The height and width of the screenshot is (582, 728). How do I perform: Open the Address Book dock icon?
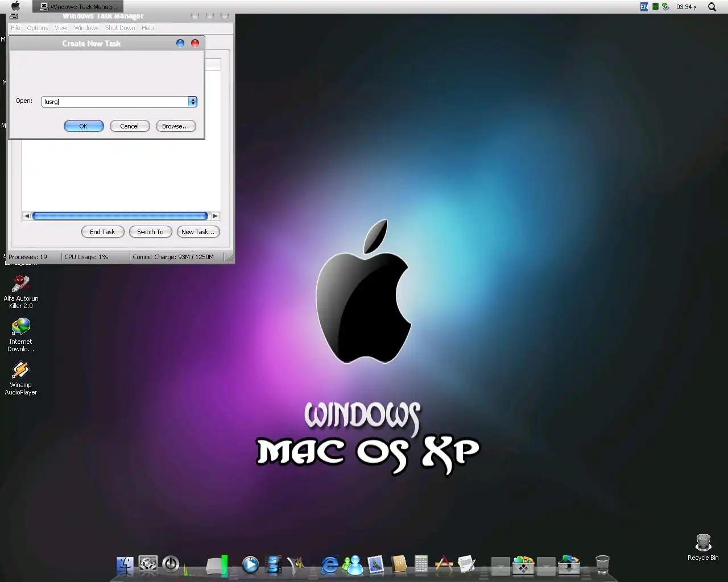(x=399, y=564)
